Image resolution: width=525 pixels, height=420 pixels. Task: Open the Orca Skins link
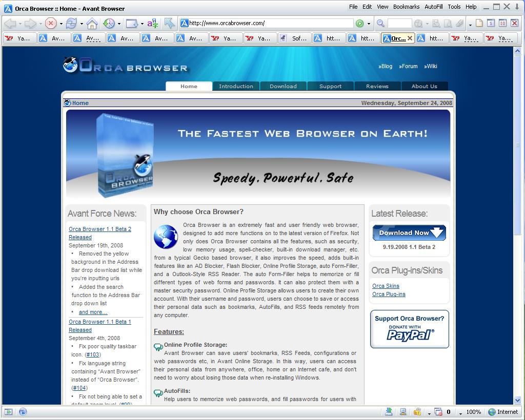click(x=386, y=286)
